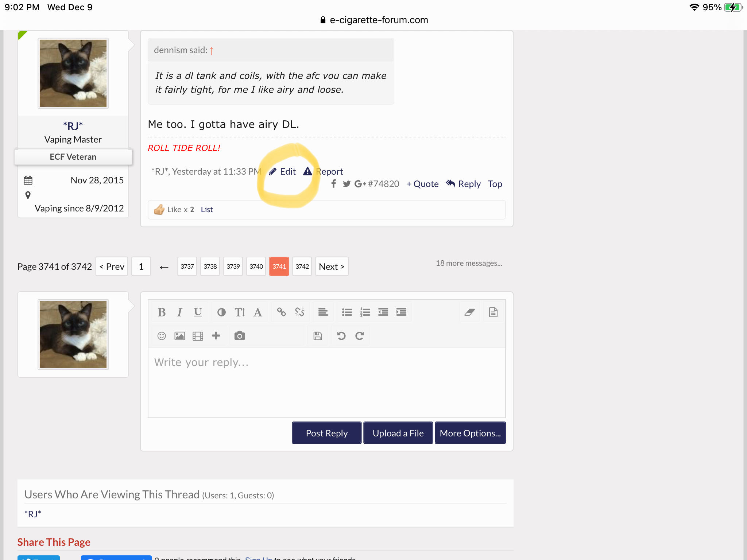Open the font size tool
This screenshot has width=747, height=560.
(240, 312)
